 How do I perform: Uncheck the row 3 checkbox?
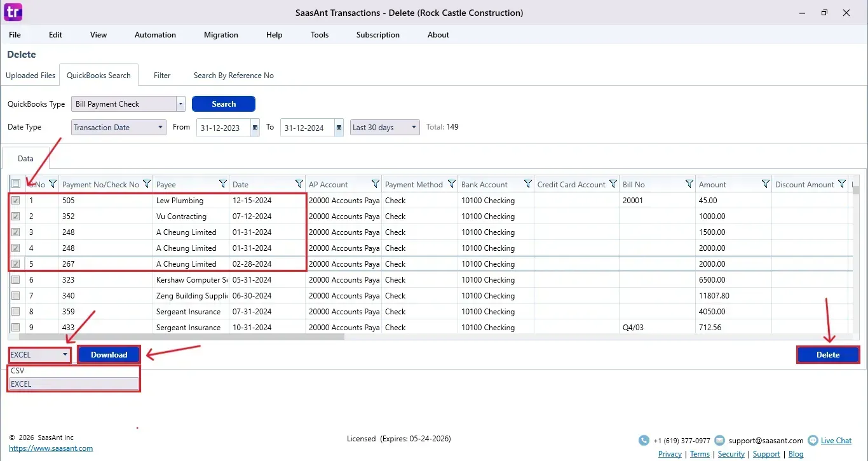[16, 232]
